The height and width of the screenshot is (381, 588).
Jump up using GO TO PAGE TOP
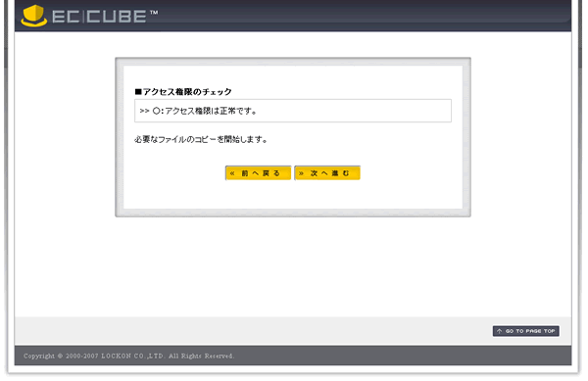(x=525, y=331)
